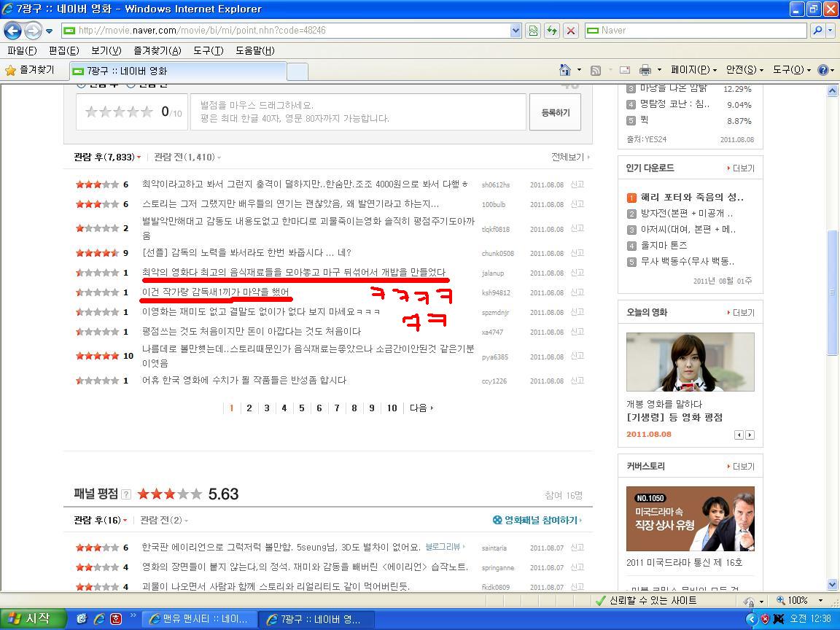
Task: Click the compatibility view icon
Action: 533,31
